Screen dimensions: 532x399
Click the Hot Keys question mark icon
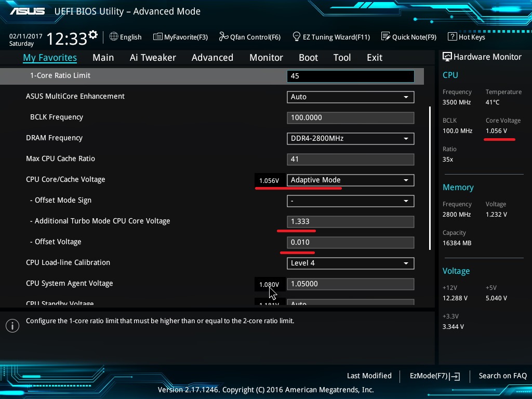click(453, 36)
